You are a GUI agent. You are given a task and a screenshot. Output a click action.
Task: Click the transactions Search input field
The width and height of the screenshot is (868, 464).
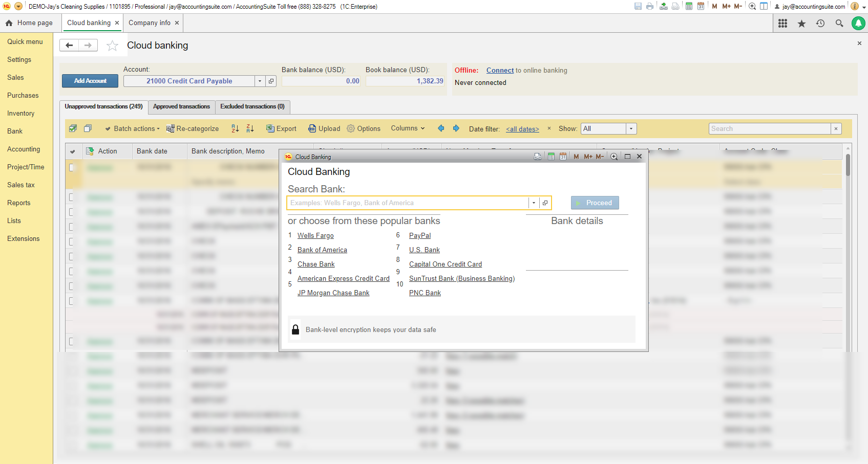pos(770,128)
